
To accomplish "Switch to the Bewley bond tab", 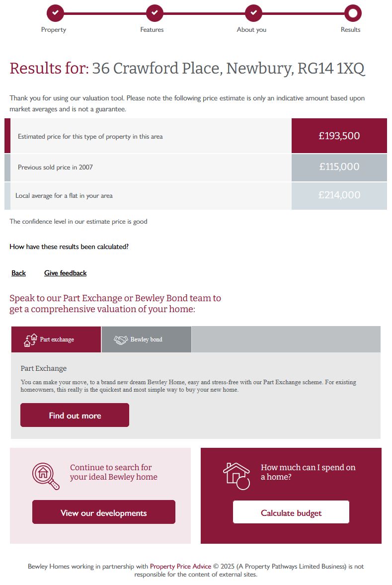I will [147, 339].
